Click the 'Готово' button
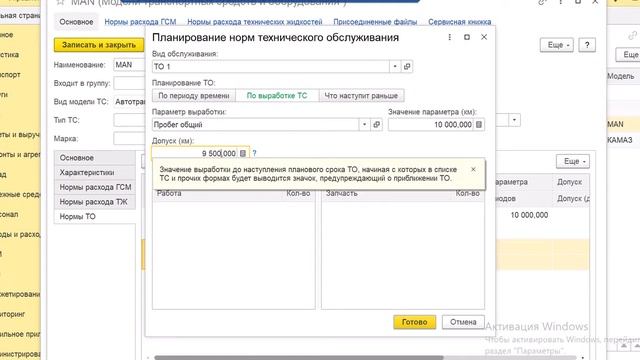The width and height of the screenshot is (640, 360). pyautogui.click(x=414, y=322)
